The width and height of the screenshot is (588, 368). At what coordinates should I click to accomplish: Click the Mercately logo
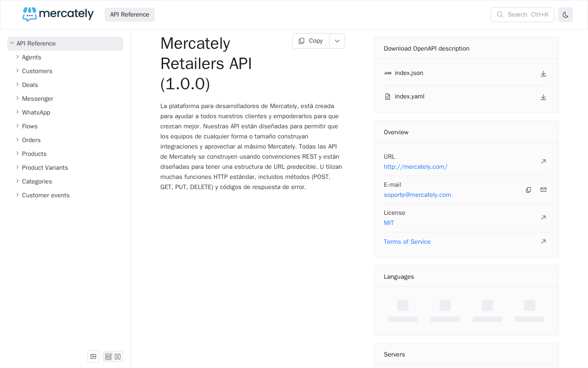click(58, 14)
